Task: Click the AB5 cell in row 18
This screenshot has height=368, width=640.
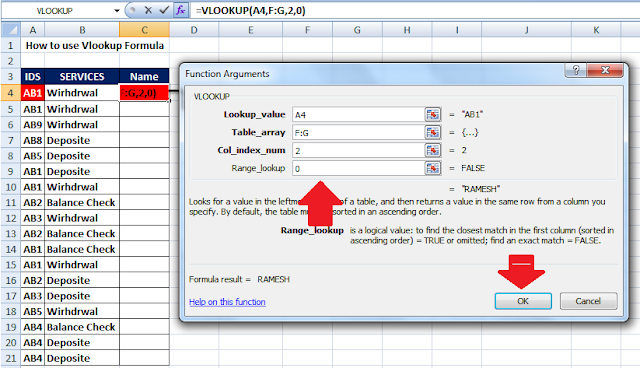Action: tap(33, 312)
